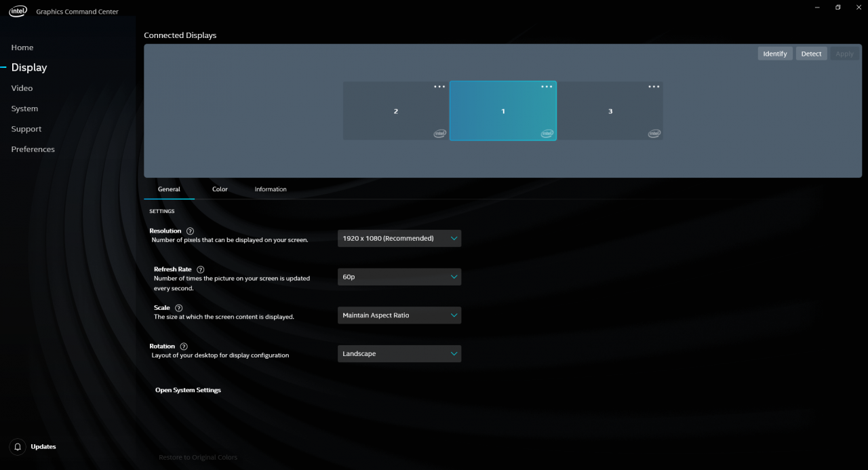Open the three-dot menu on display 1
This screenshot has height=470, width=868.
click(547, 87)
